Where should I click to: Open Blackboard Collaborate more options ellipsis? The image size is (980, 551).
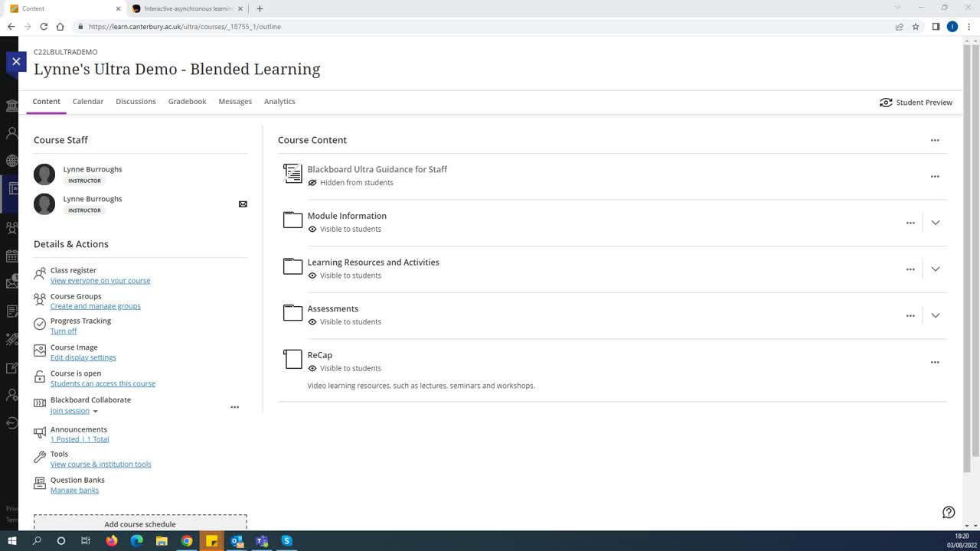(x=235, y=407)
